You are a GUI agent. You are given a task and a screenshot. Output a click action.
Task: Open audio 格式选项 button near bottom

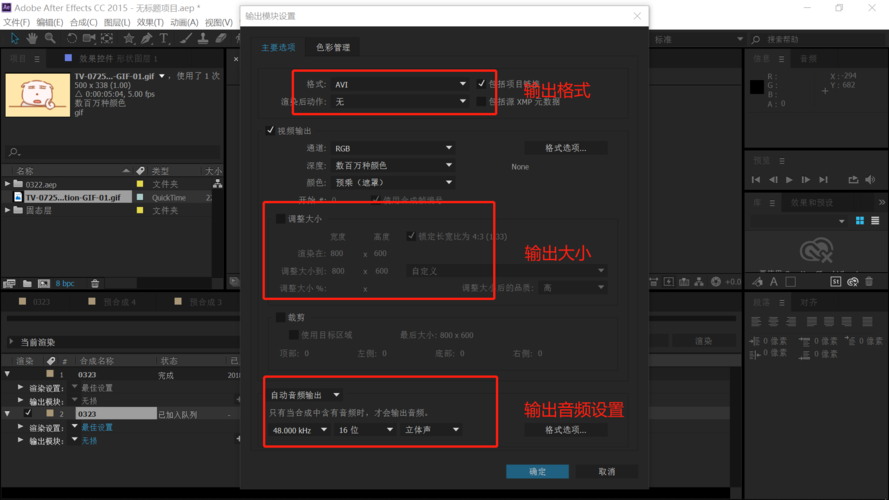coord(566,430)
